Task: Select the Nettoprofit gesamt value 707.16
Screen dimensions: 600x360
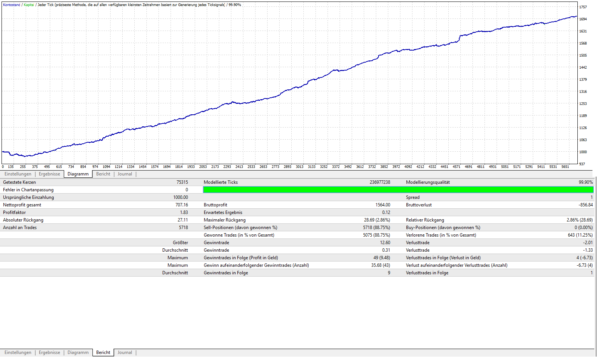Action: click(181, 205)
